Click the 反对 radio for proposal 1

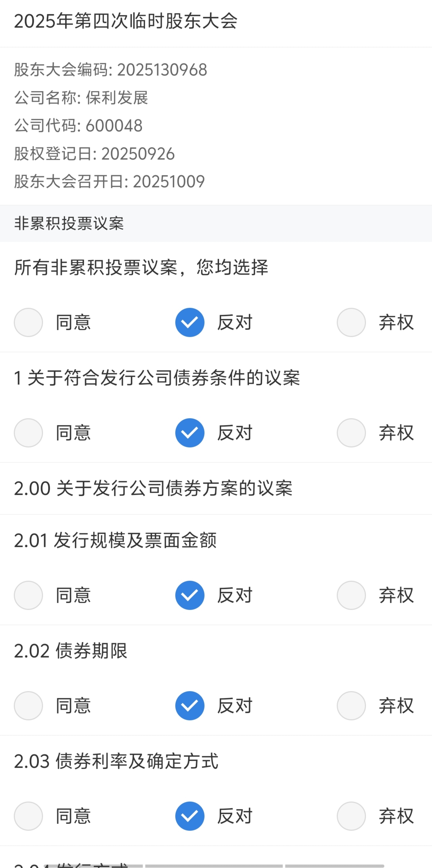coord(190,433)
